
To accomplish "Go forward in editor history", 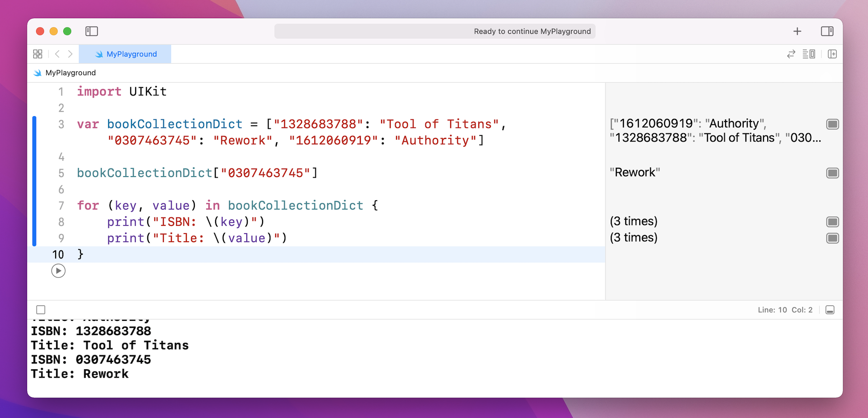I will (70, 54).
